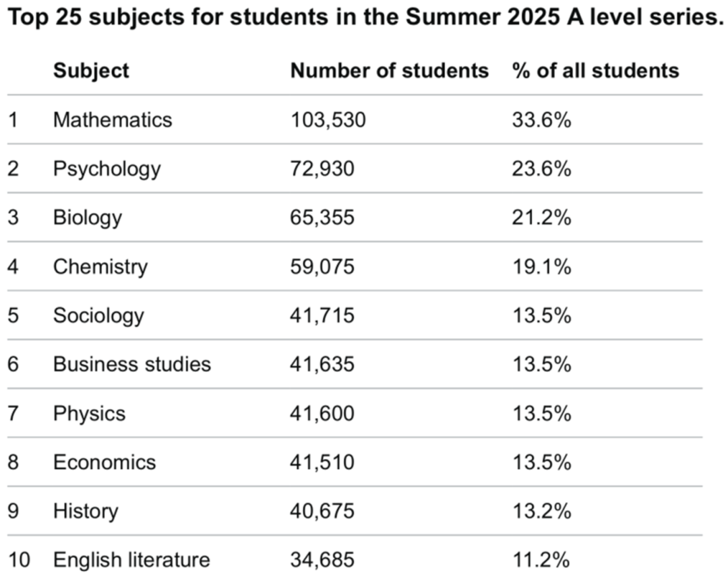
Task: Select the History subject cell
Action: (x=86, y=511)
